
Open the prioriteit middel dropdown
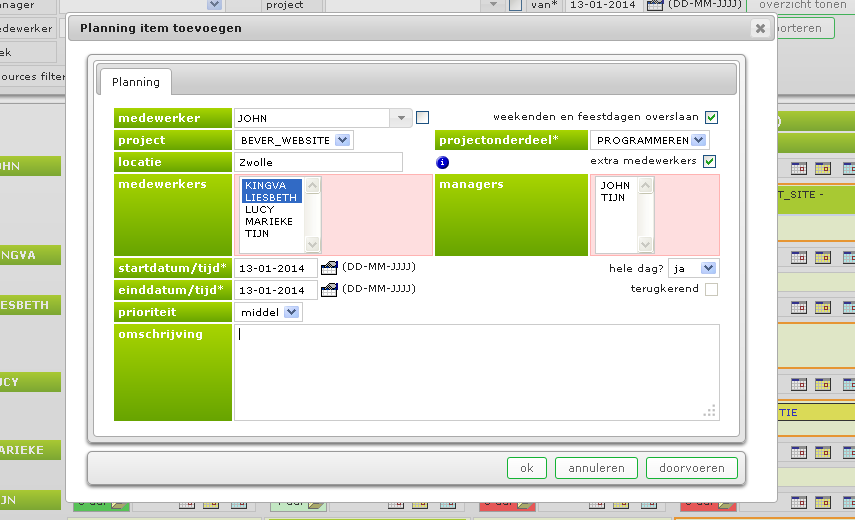(x=292, y=312)
